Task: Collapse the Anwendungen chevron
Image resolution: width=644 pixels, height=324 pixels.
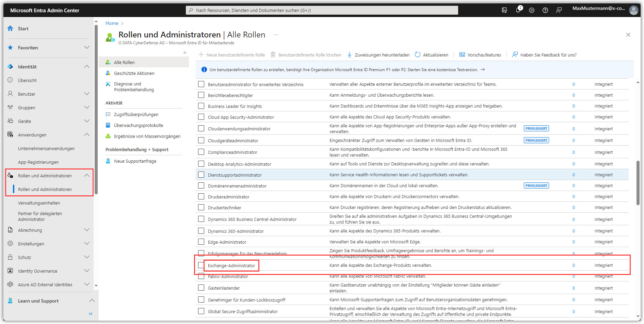Action: (x=87, y=134)
